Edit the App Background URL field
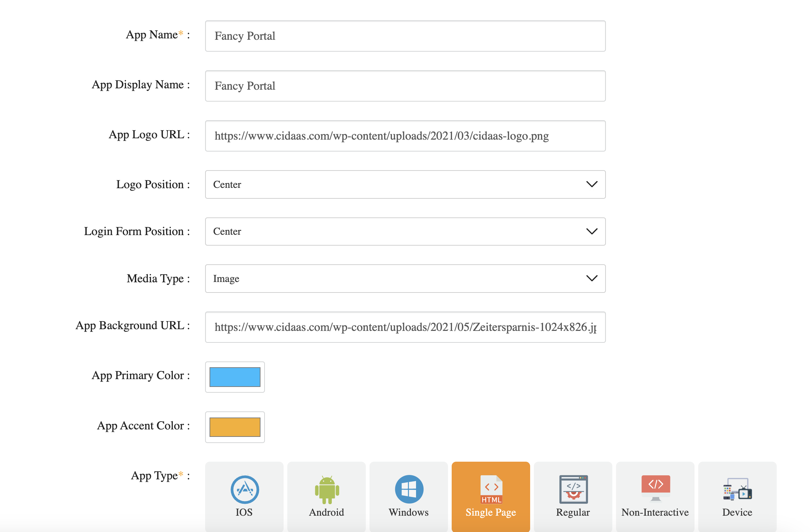The image size is (811, 532). click(x=405, y=327)
